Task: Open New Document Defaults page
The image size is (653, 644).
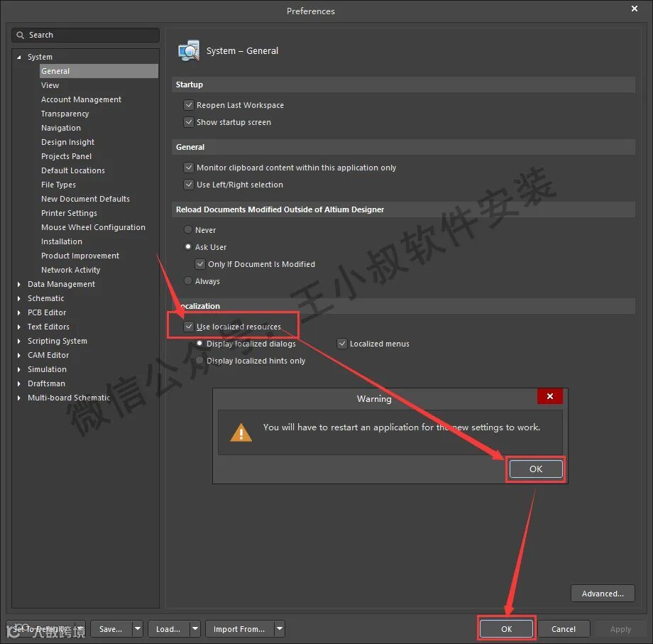Action: pyautogui.click(x=85, y=199)
